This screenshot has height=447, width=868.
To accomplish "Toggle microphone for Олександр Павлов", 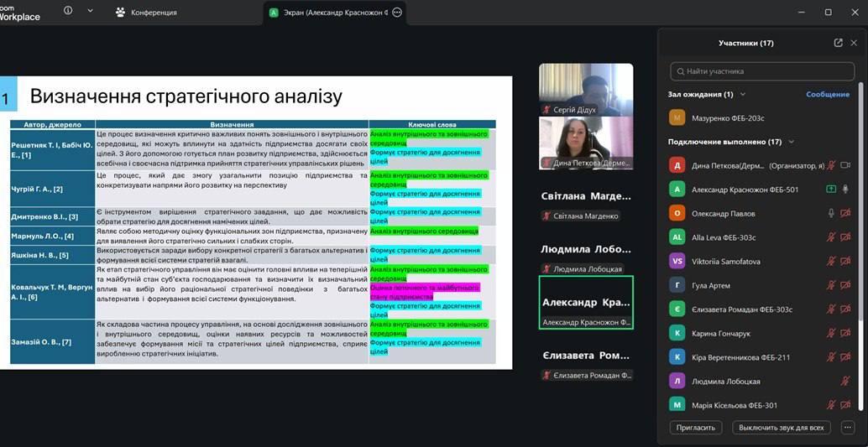I will 831,214.
